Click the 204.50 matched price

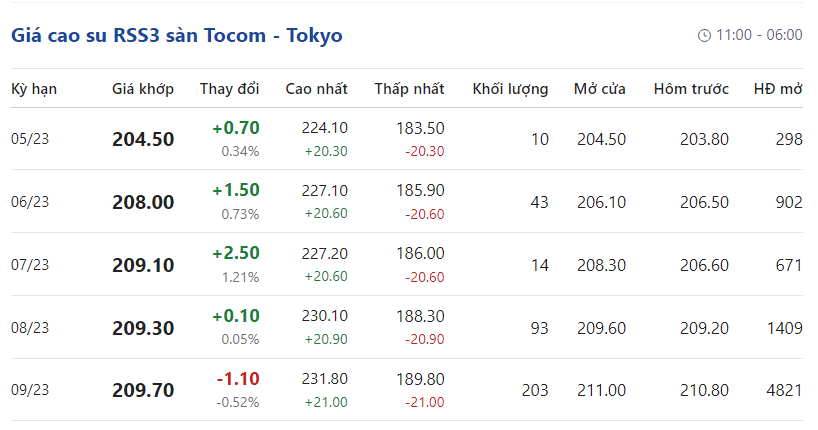(143, 139)
